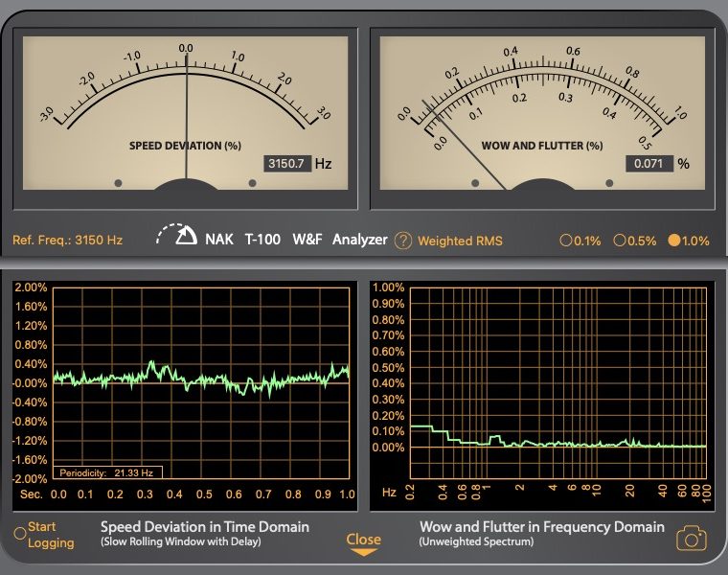Enable the Start Logging toggle
The image size is (728, 575).
pos(19,533)
